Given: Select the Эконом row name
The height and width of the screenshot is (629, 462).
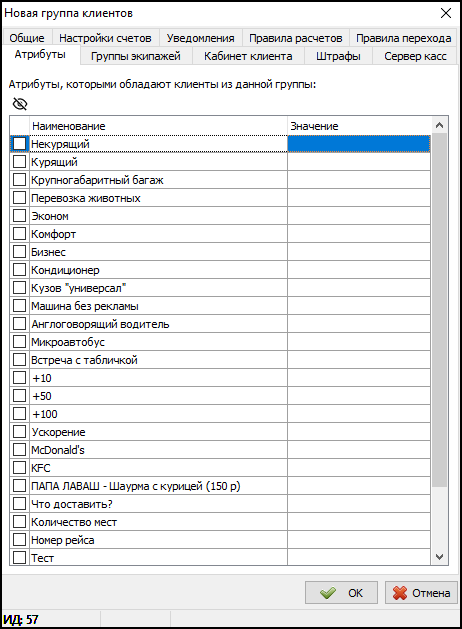Looking at the screenshot, I should click(x=50, y=216).
